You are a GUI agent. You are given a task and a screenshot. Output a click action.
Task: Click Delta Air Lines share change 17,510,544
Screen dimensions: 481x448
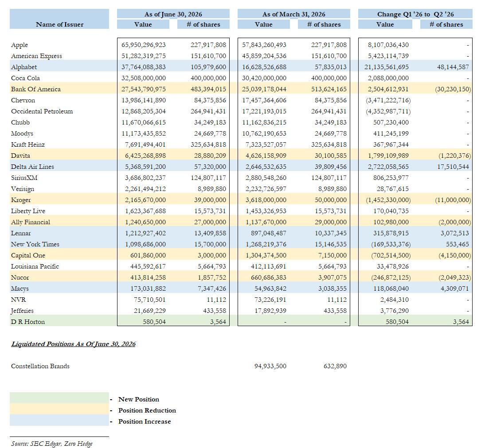(453, 167)
